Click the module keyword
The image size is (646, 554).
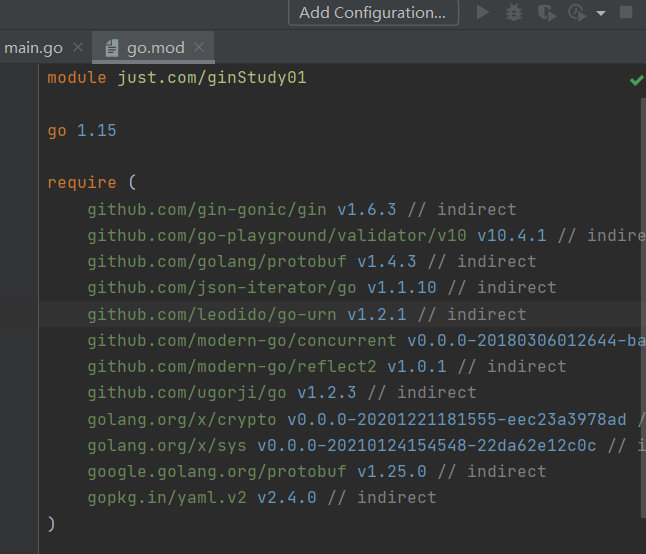(77, 77)
